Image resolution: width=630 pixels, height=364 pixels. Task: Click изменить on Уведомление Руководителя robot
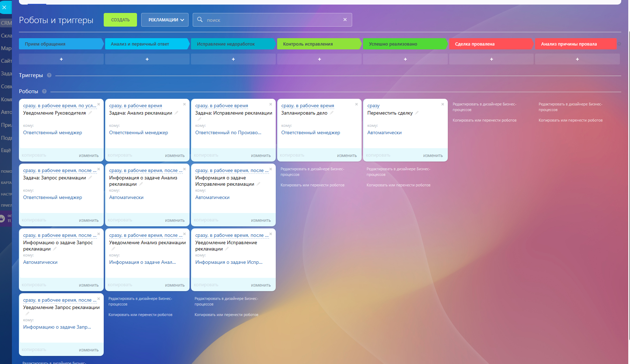click(89, 156)
